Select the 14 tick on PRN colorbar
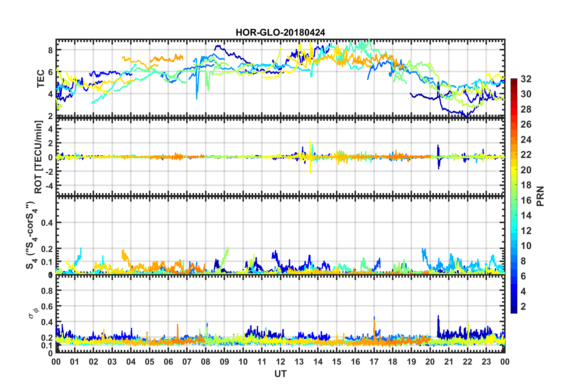The height and width of the screenshot is (392, 561). (x=526, y=215)
